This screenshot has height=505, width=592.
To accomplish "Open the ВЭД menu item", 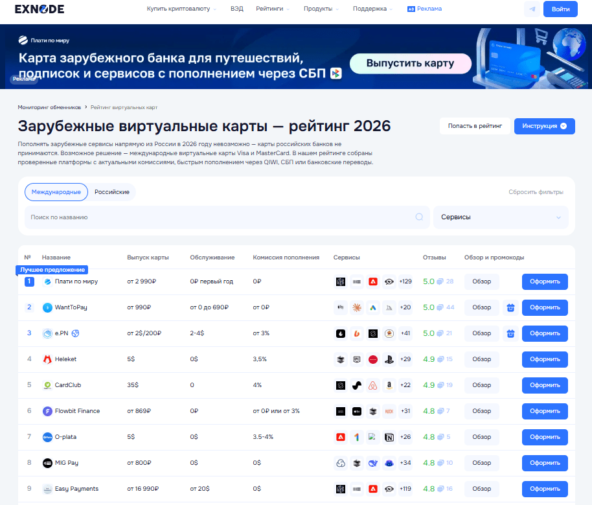I will (x=237, y=9).
